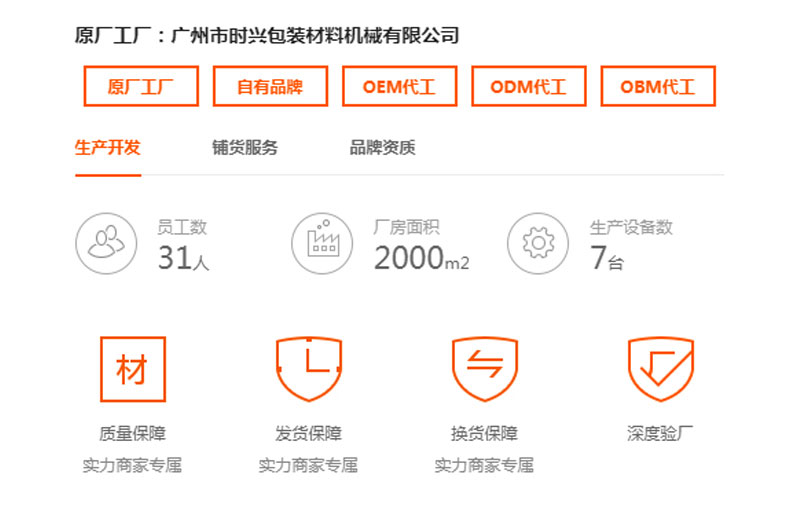Click the 2000m2 area value

click(x=422, y=258)
